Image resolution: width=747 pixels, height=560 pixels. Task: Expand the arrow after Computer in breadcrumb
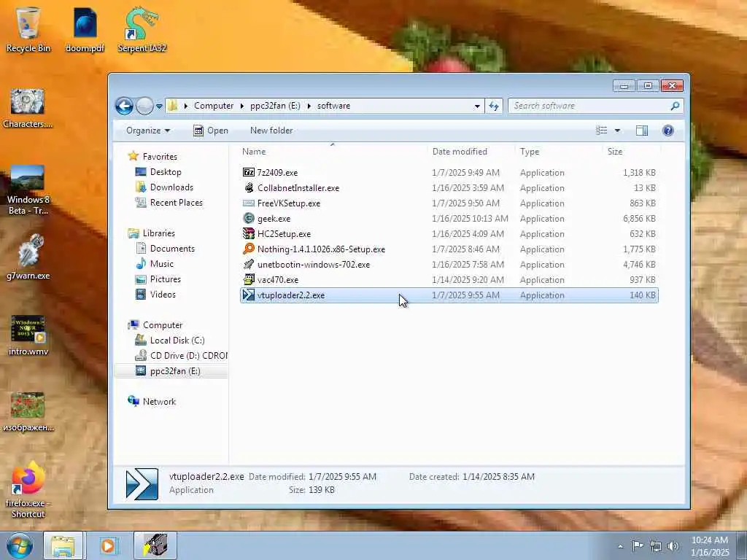coord(242,106)
